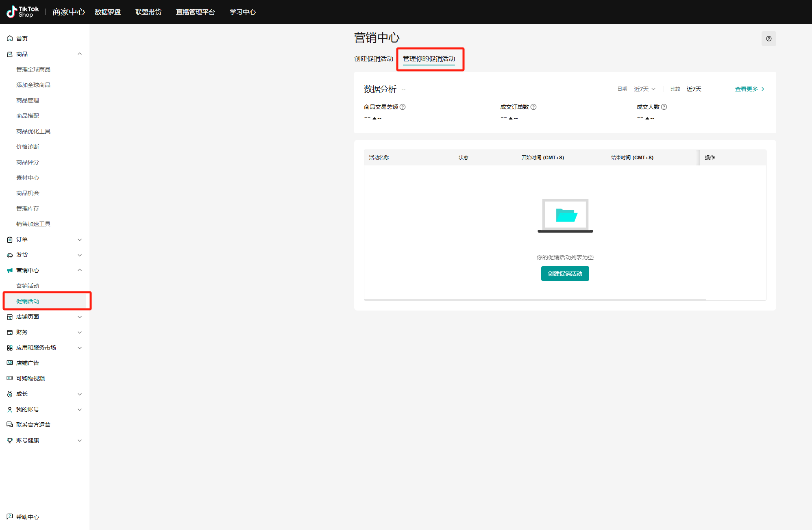Screen dimensions: 812x530
Task: Expand the 财务 sidebar section
Action: point(80,332)
